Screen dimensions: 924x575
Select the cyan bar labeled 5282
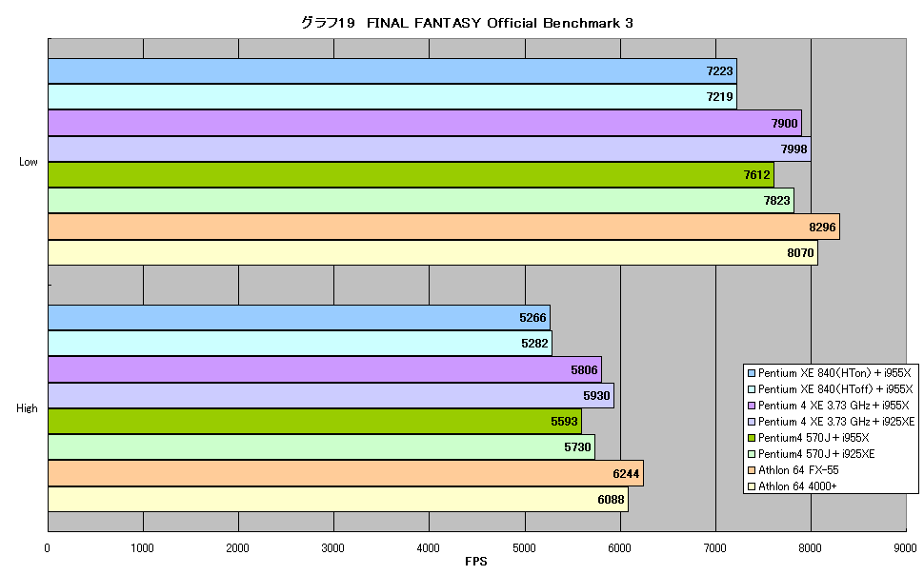click(300, 344)
